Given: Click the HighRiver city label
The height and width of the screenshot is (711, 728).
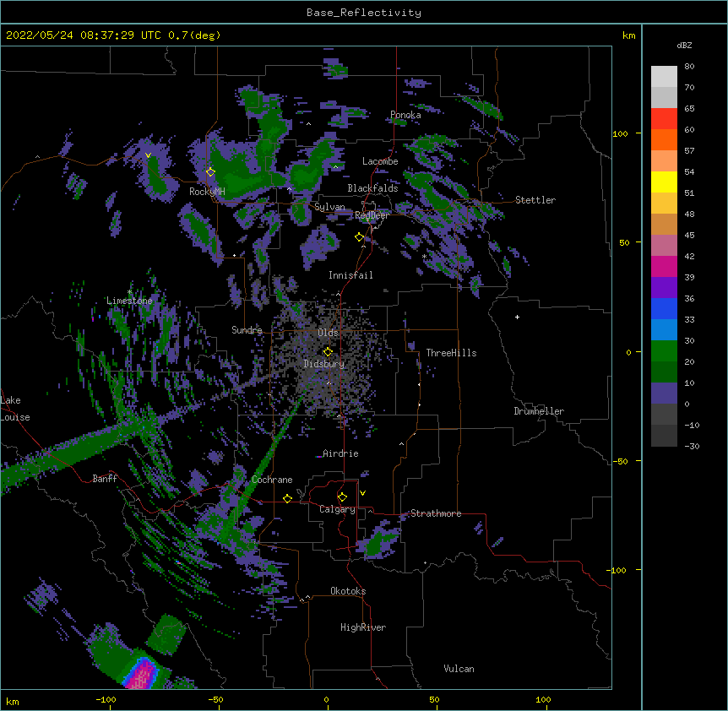Looking at the screenshot, I should coord(362,627).
